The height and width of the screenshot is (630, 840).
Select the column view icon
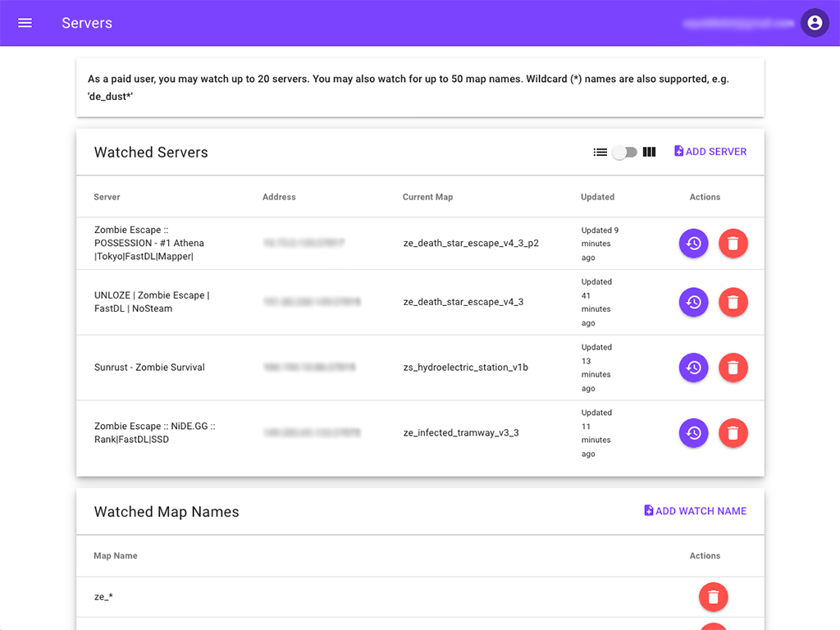[x=649, y=152]
